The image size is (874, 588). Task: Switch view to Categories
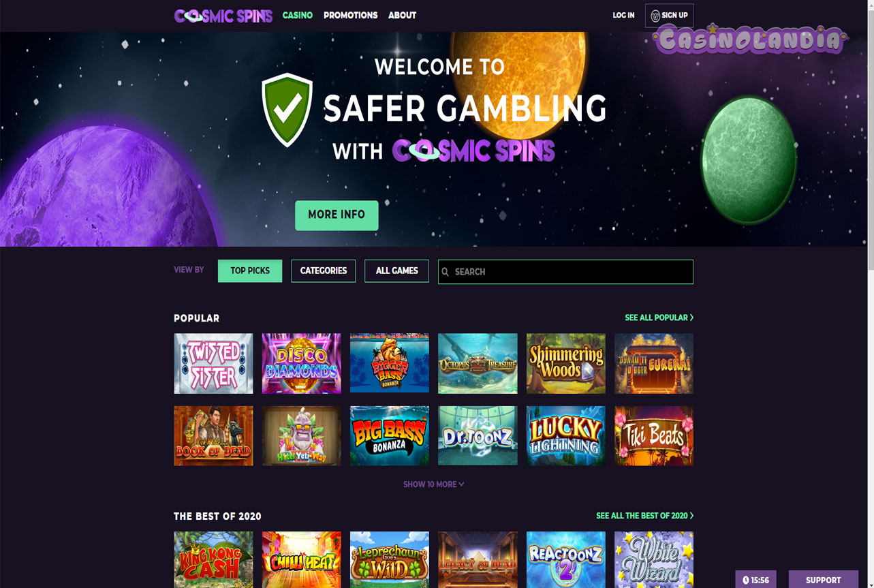[x=324, y=270]
